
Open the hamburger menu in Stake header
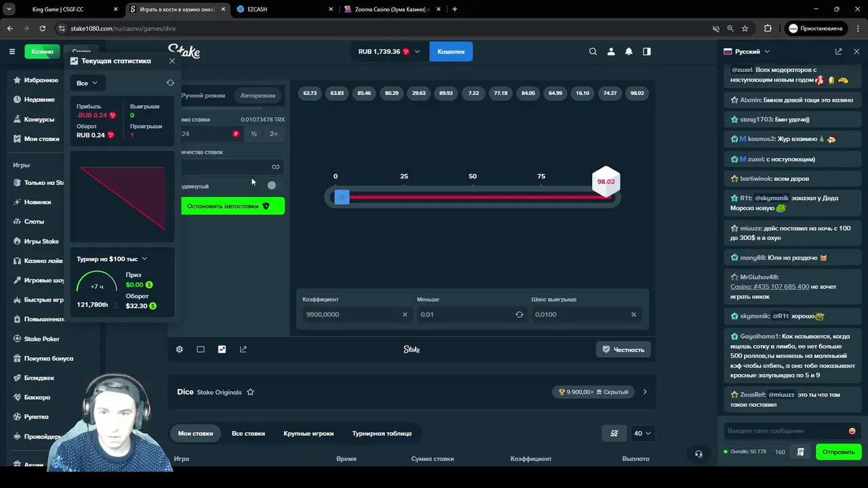(12, 52)
